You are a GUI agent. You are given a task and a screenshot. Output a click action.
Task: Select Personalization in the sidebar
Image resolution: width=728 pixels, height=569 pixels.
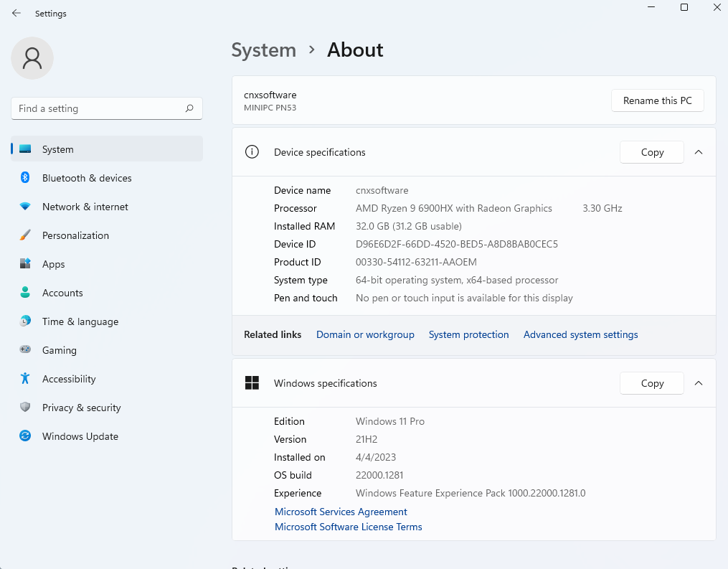[107, 235]
